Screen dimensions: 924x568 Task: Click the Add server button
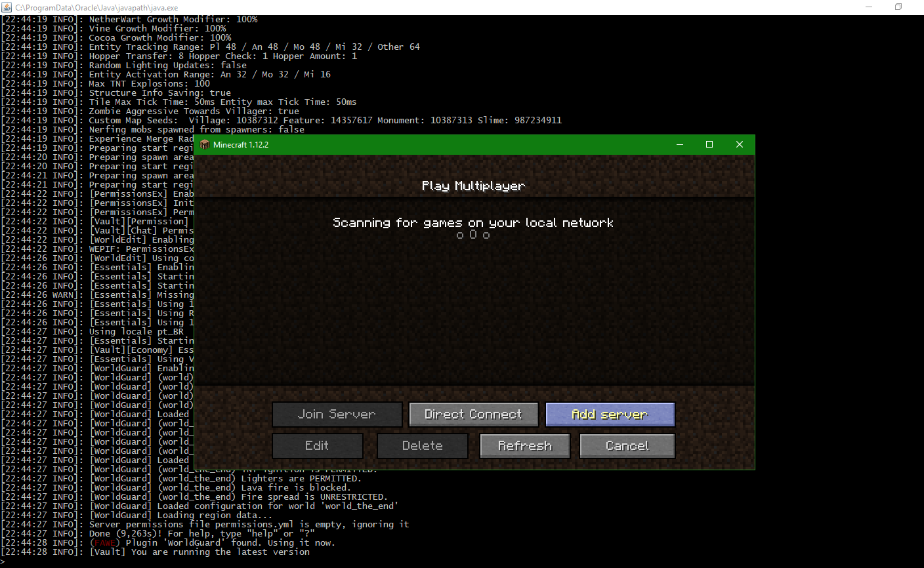610,415
